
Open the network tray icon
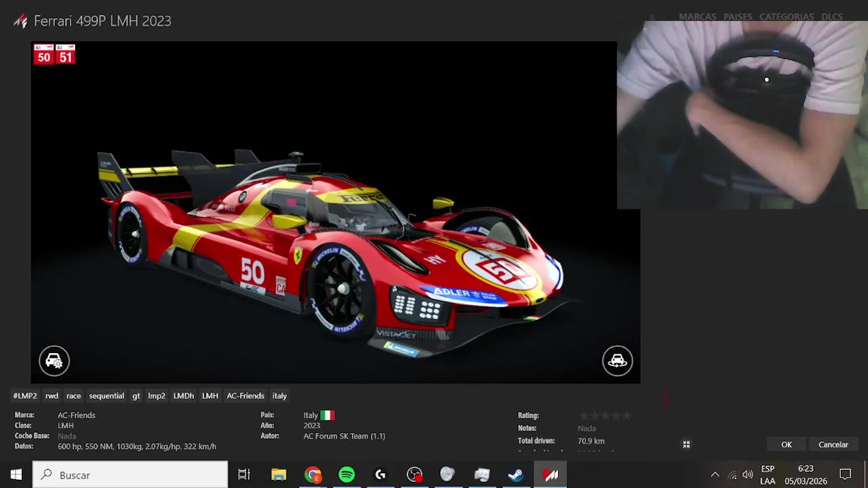[732, 474]
